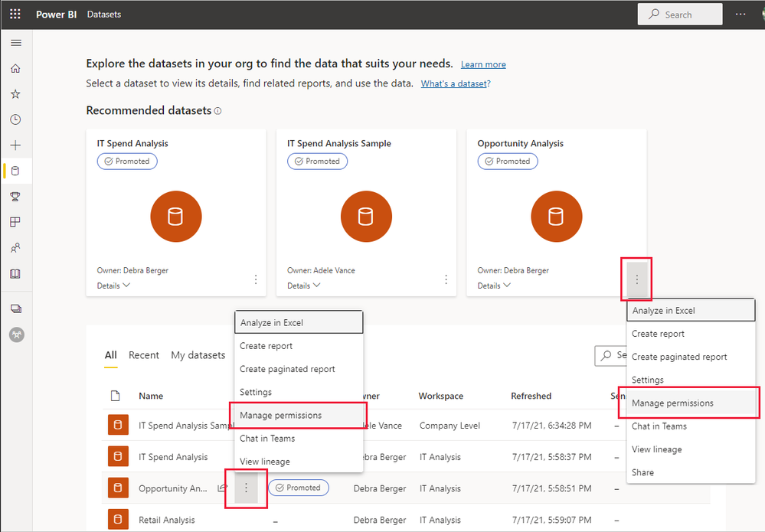Choose Settings in left context menu
The image size is (765, 532).
(299, 392)
